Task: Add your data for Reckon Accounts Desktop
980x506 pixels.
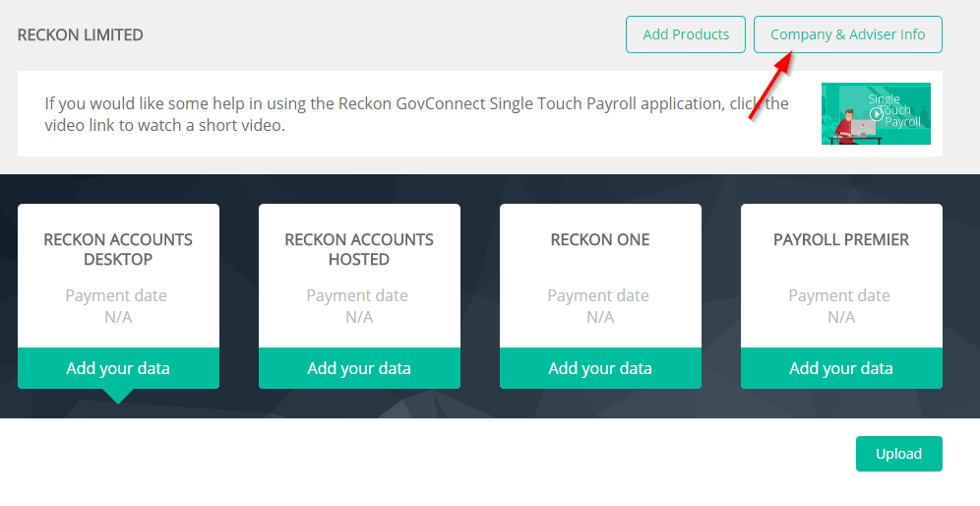Action: pyautogui.click(x=118, y=368)
